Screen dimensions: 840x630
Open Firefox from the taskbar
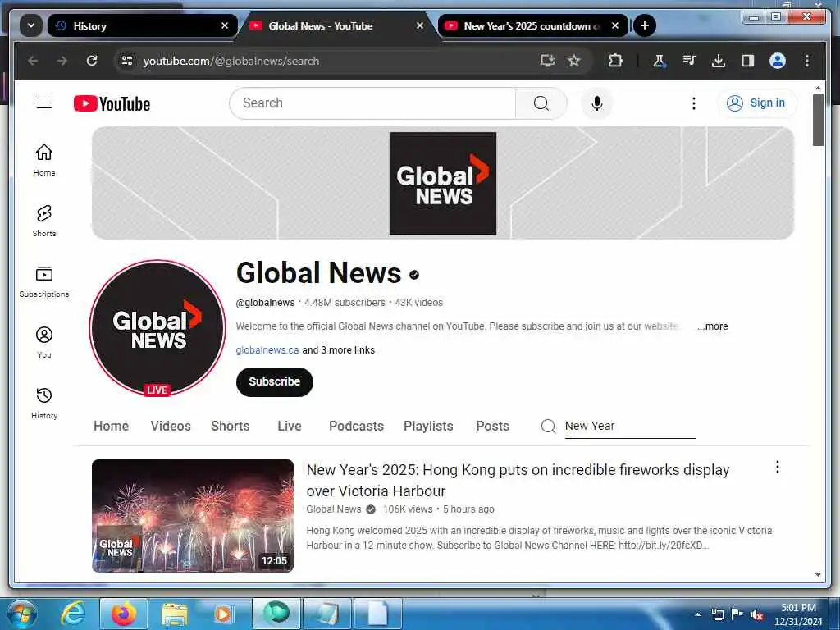tap(123, 614)
